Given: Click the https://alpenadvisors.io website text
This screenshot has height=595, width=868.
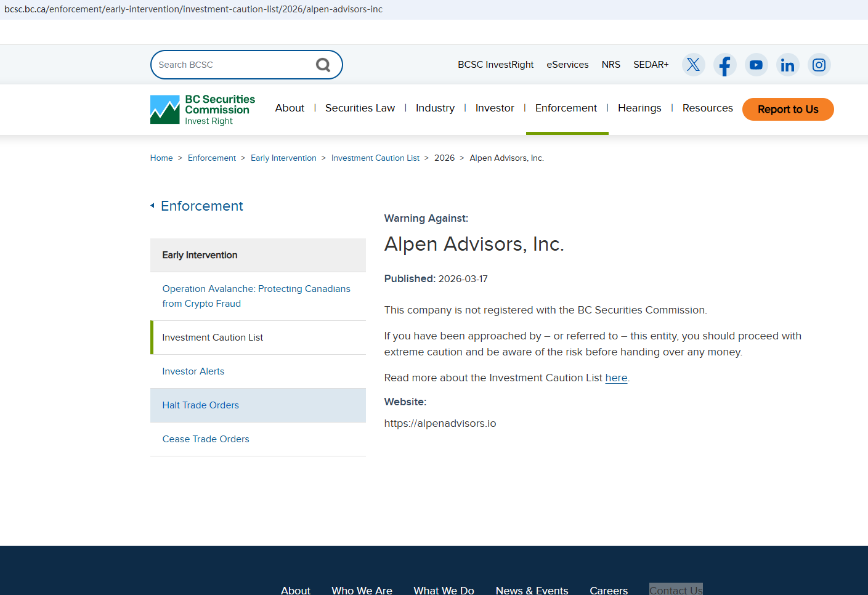Looking at the screenshot, I should pyautogui.click(x=440, y=423).
